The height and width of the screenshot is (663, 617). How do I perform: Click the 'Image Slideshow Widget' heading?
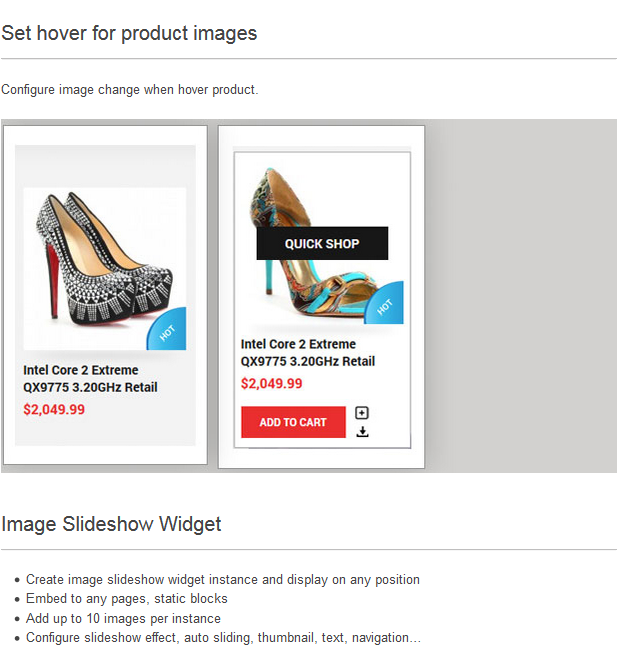(x=111, y=524)
